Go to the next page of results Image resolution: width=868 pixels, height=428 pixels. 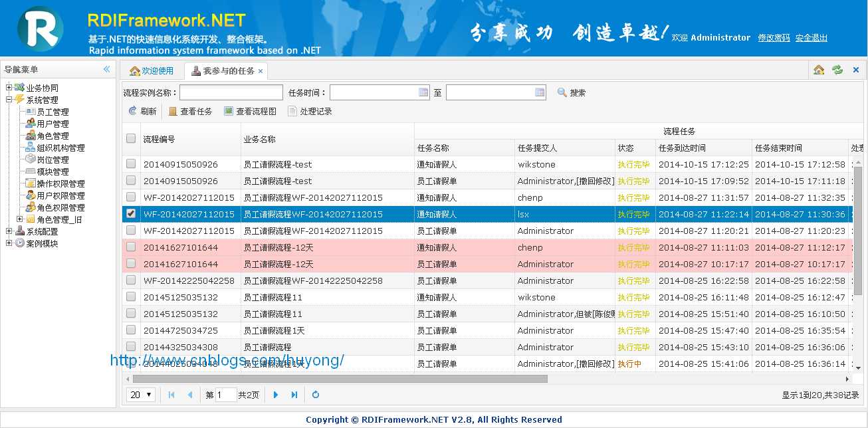[x=276, y=395]
